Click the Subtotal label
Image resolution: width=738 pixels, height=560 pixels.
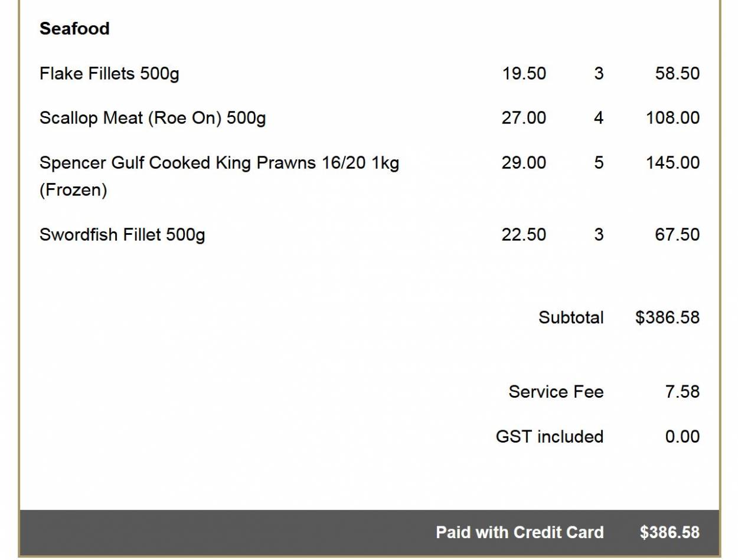[571, 317]
